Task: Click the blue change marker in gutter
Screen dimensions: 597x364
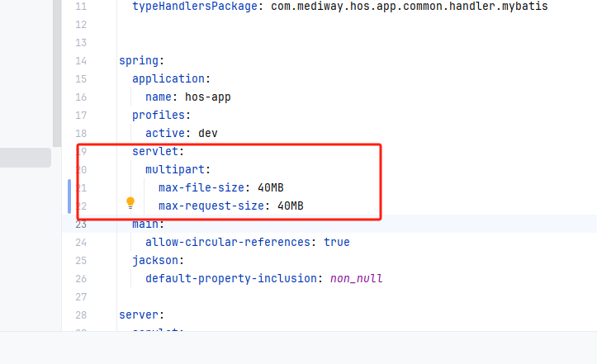Action: (x=69, y=196)
